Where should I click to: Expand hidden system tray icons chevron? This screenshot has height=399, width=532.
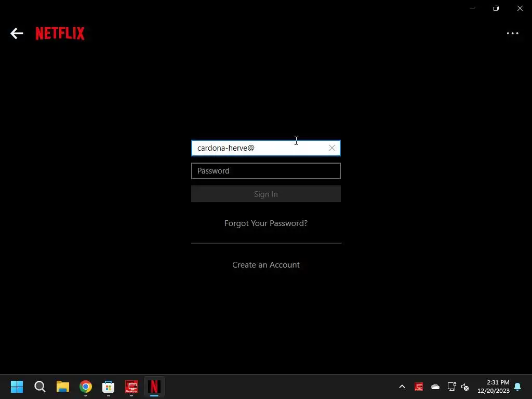tap(402, 387)
